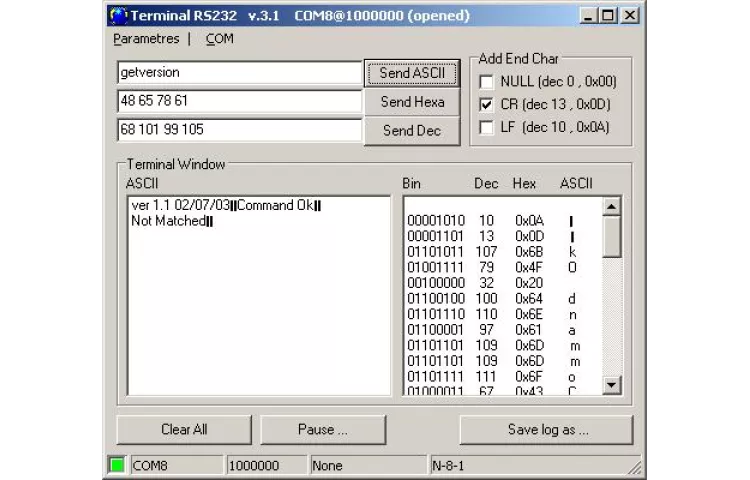Close the Terminal RS232 window

tap(630, 16)
